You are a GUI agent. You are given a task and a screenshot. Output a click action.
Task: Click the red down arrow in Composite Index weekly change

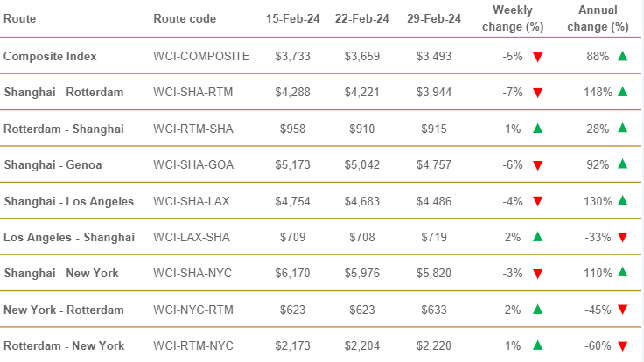(x=537, y=57)
